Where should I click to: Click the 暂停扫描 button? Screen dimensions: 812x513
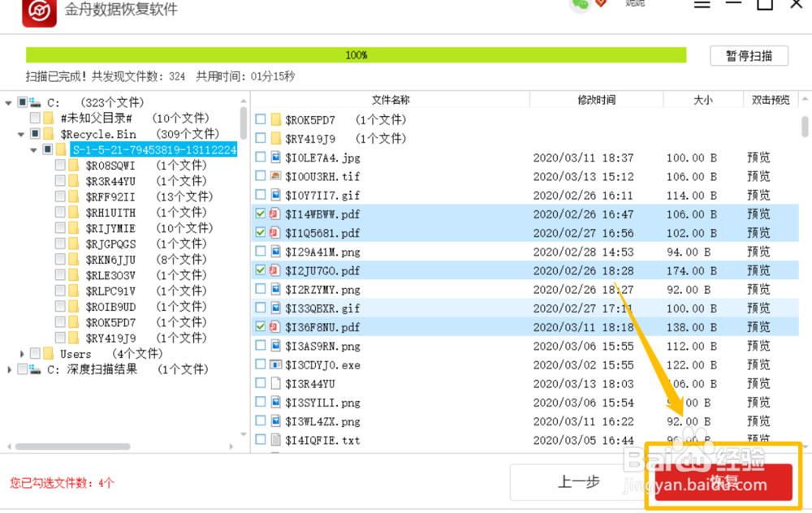[749, 56]
